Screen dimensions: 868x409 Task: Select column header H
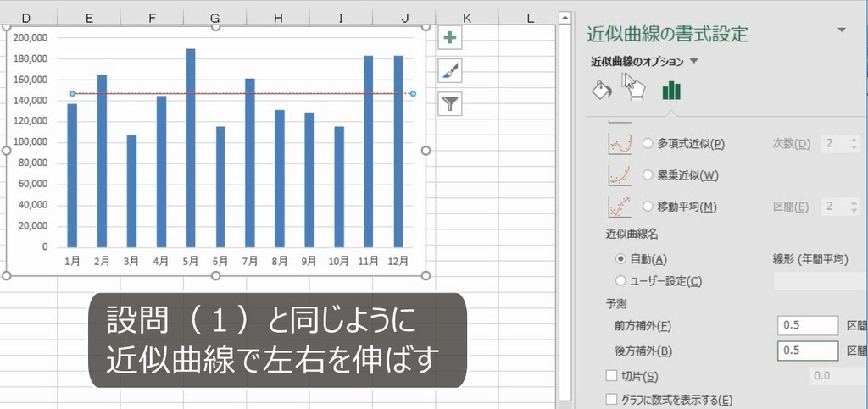[278, 19]
